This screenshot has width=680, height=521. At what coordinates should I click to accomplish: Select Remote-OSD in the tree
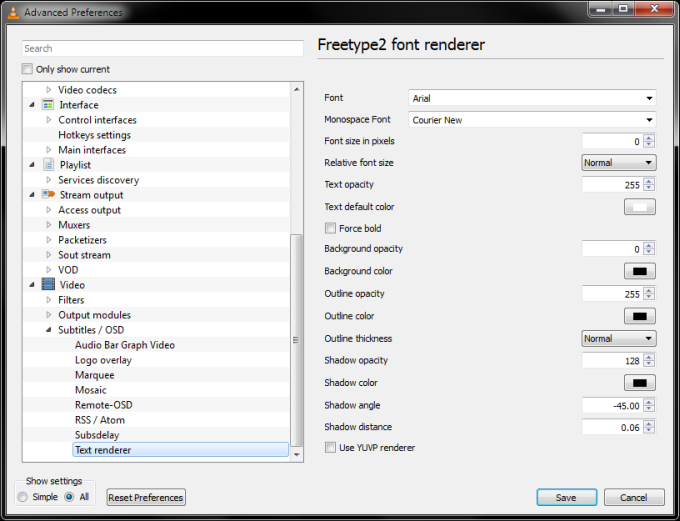[x=104, y=405]
